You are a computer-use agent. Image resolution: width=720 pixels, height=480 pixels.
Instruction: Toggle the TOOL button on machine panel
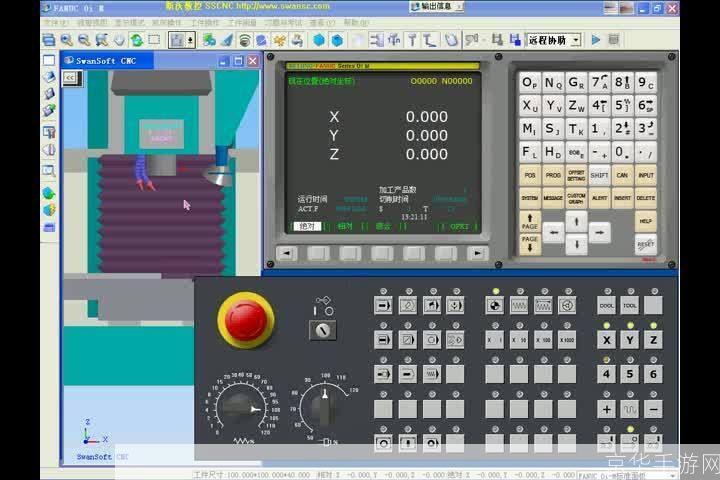(x=630, y=305)
